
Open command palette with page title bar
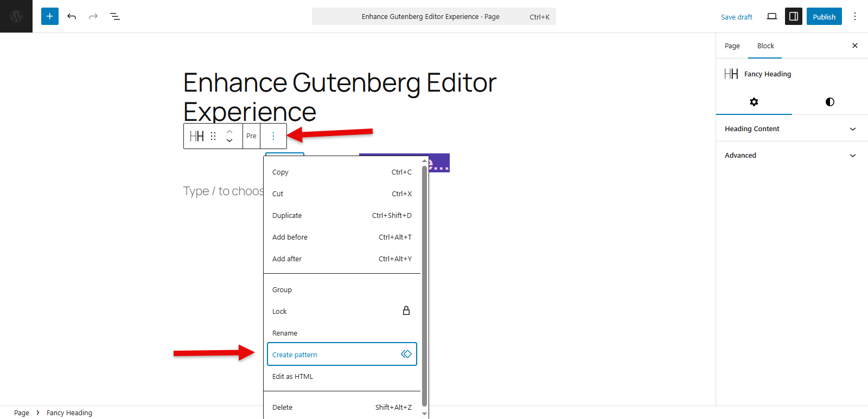(434, 16)
